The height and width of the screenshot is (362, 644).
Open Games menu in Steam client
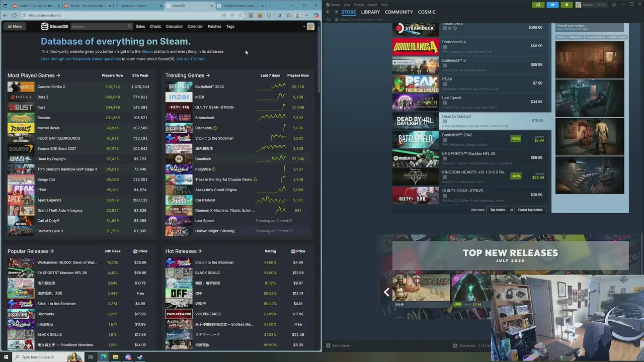point(372,5)
